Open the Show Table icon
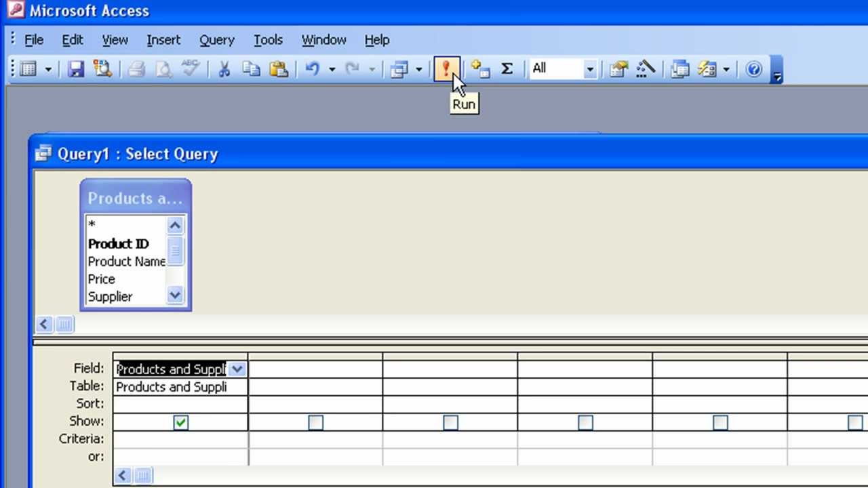The image size is (868, 488). click(479, 68)
